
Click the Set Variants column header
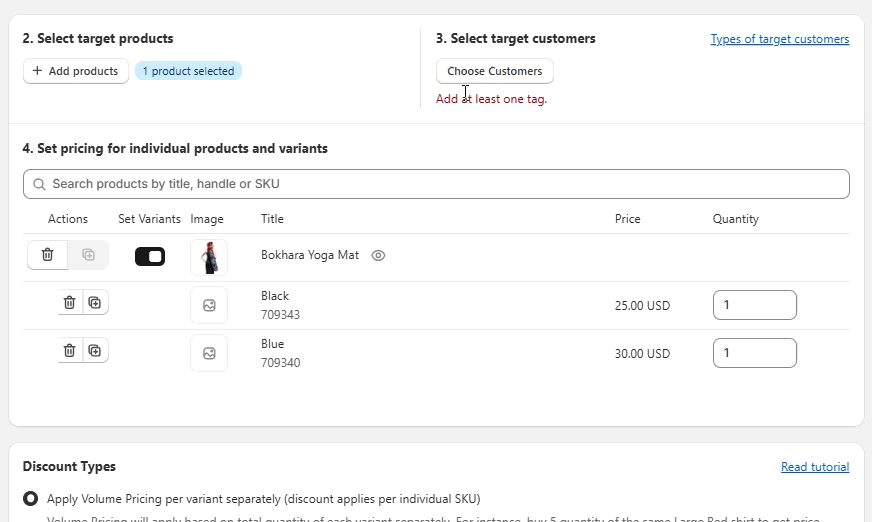[x=149, y=219]
